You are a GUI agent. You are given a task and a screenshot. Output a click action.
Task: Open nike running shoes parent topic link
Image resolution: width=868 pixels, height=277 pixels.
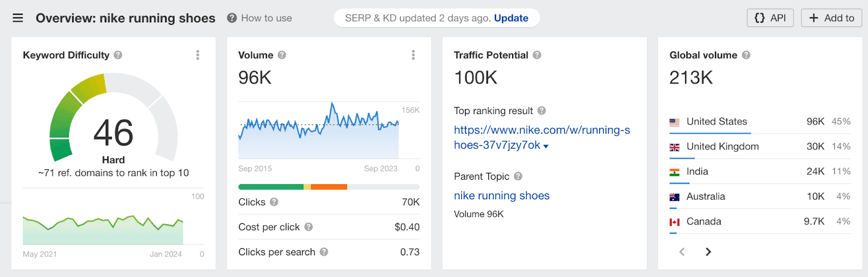point(502,196)
